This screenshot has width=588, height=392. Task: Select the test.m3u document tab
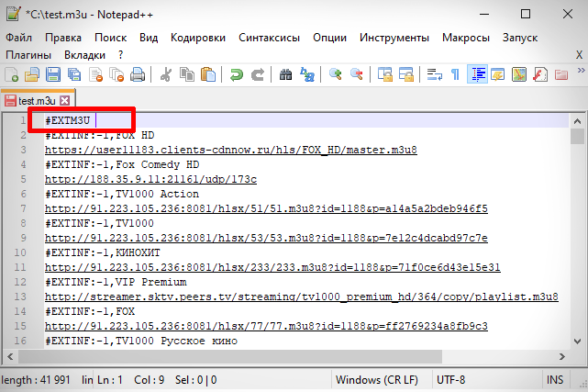click(x=37, y=101)
